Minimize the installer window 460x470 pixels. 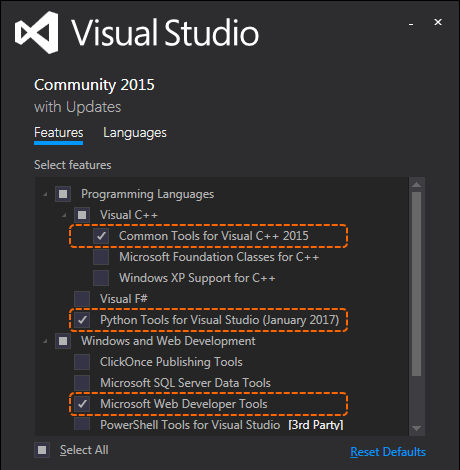point(411,24)
